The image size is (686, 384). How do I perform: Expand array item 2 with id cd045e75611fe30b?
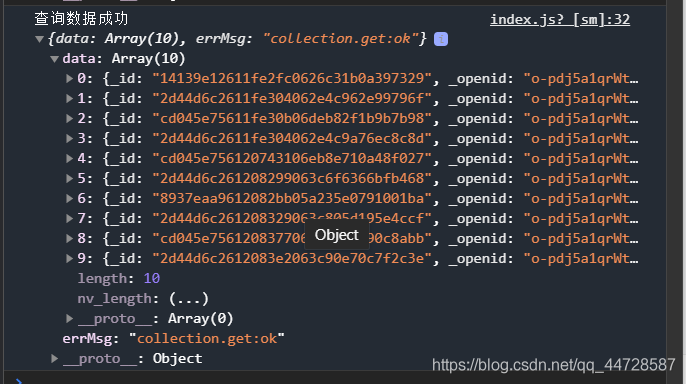click(69, 119)
